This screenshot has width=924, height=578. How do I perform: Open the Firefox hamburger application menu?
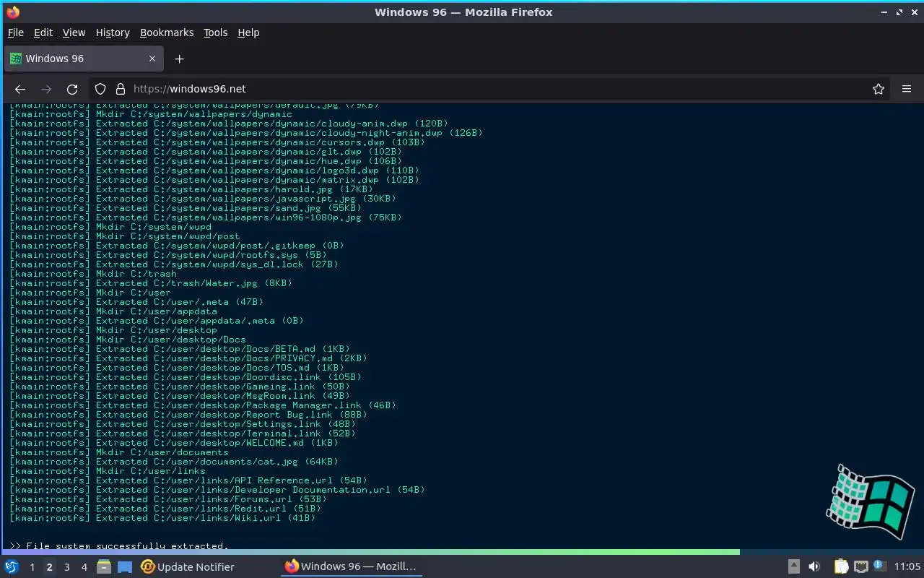click(x=907, y=89)
